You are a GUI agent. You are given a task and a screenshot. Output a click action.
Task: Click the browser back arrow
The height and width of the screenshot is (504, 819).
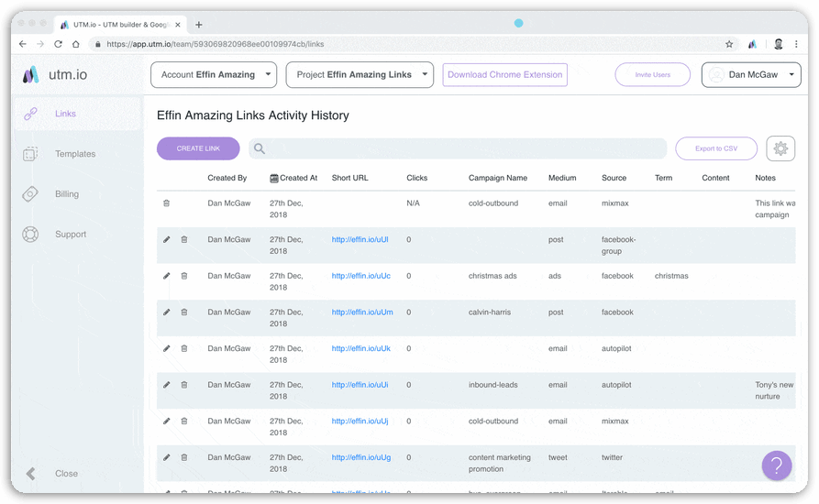pos(22,44)
